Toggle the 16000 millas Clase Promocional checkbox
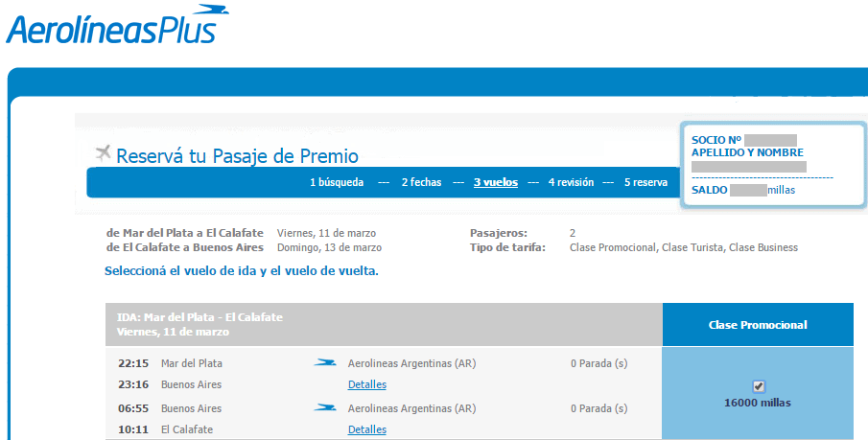 pos(759,386)
